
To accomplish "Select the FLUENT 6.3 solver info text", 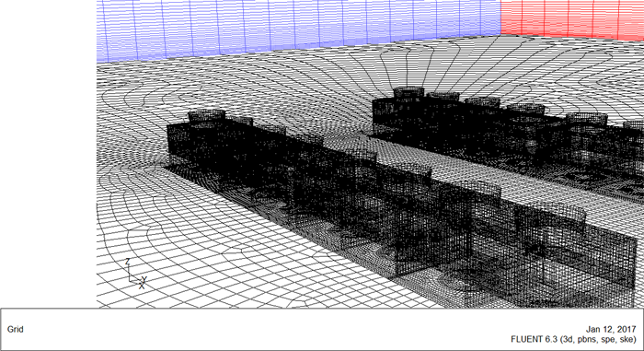I will pos(573,339).
